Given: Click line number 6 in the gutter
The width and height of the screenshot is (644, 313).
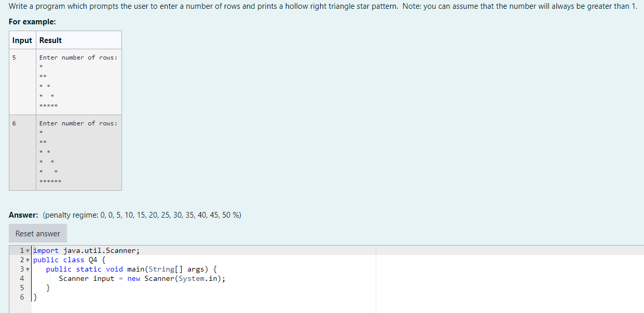Looking at the screenshot, I should tap(22, 296).
